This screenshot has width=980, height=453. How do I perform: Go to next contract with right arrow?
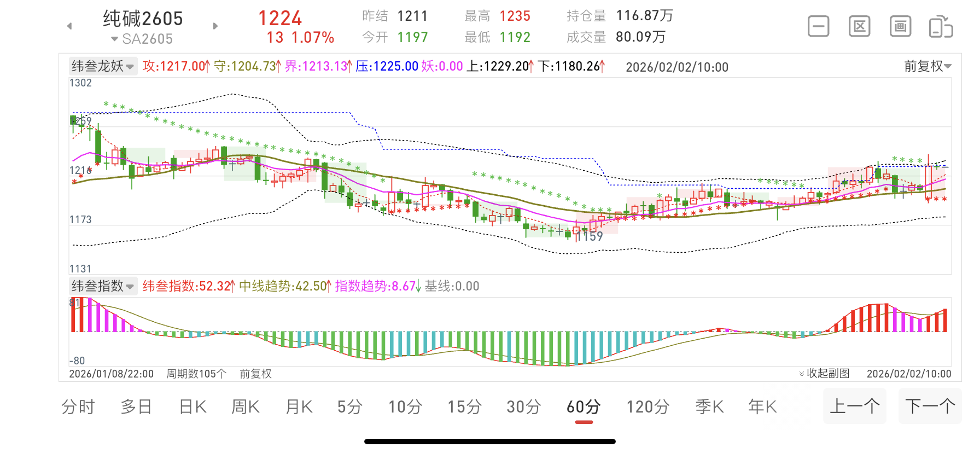[215, 26]
